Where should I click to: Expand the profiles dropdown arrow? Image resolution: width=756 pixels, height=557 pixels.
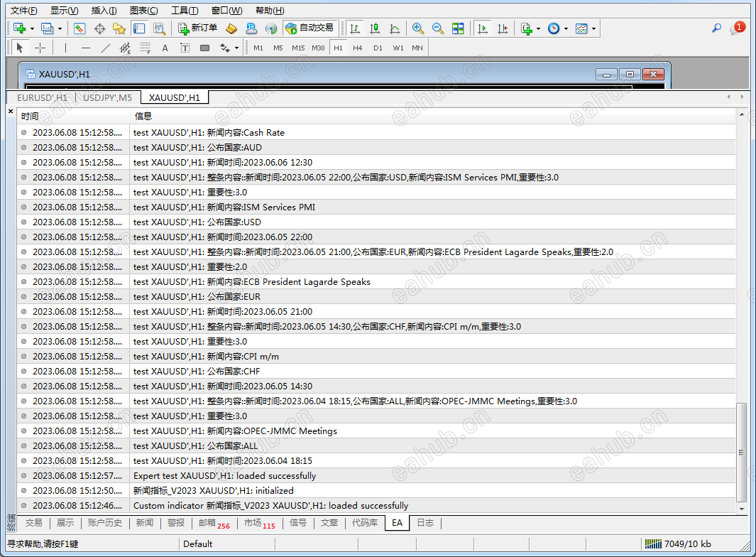(x=60, y=29)
